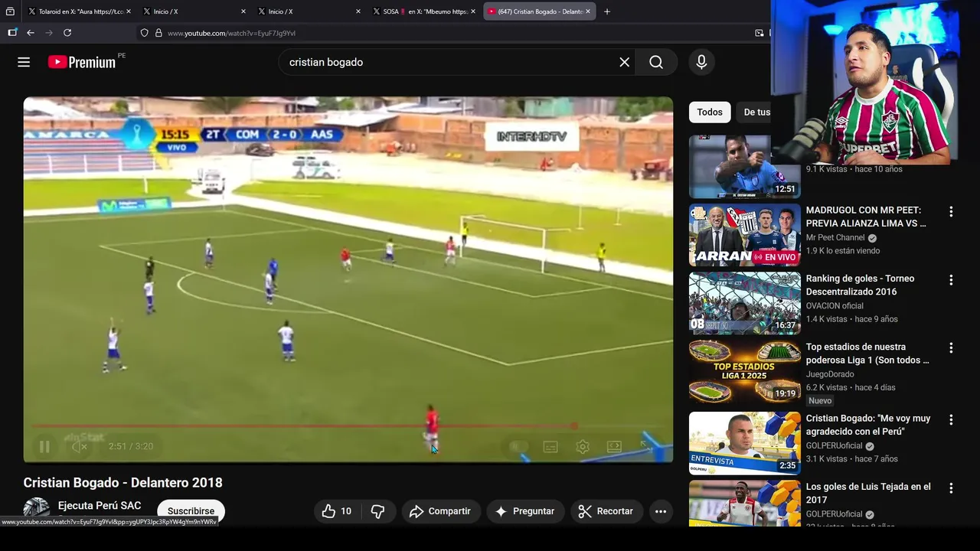Open options for Top estadios video
This screenshot has height=551, width=980.
pos(951,348)
